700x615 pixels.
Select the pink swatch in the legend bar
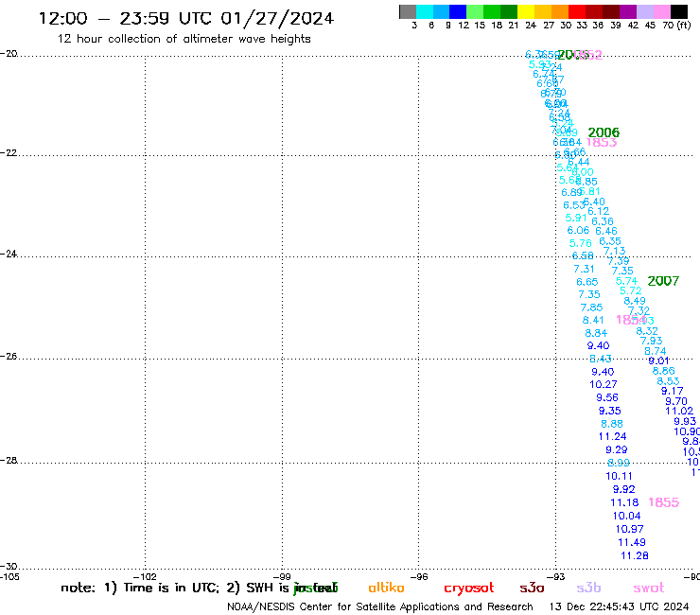662,11
